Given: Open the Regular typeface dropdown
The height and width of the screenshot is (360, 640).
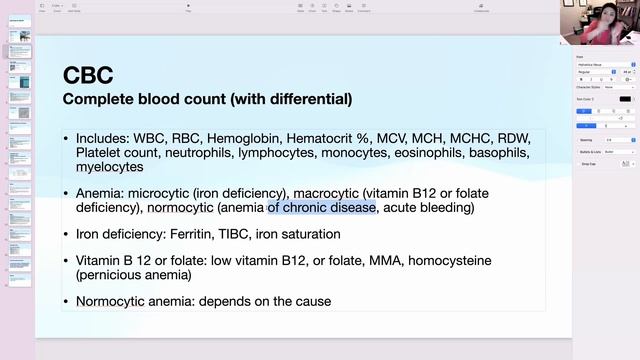Looking at the screenshot, I should [x=596, y=72].
